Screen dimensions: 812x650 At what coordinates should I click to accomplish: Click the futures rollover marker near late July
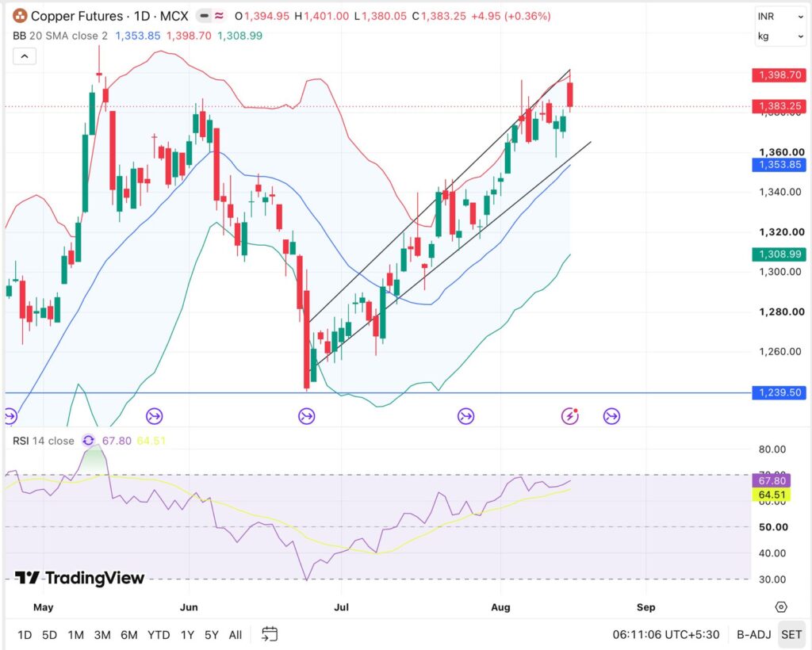pos(465,415)
